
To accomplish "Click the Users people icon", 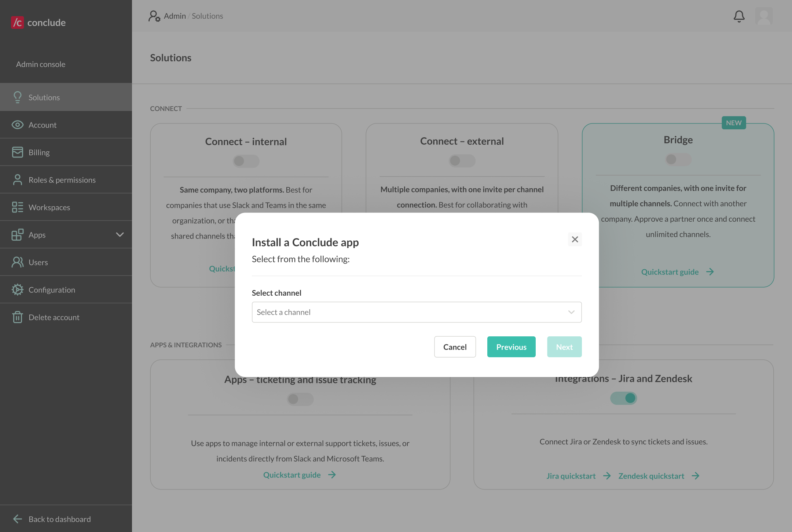I will 17,262.
